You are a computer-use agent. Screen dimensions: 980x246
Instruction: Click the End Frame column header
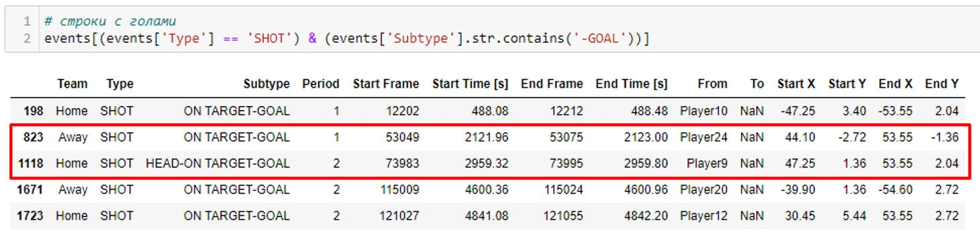552,84
